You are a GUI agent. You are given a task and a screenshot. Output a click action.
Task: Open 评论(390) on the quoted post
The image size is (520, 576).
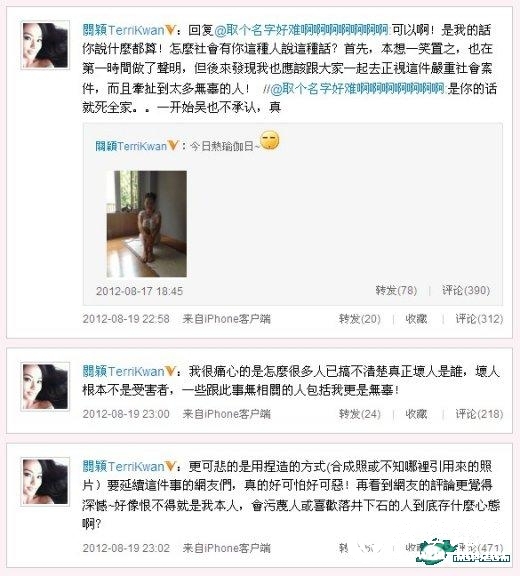click(x=466, y=290)
